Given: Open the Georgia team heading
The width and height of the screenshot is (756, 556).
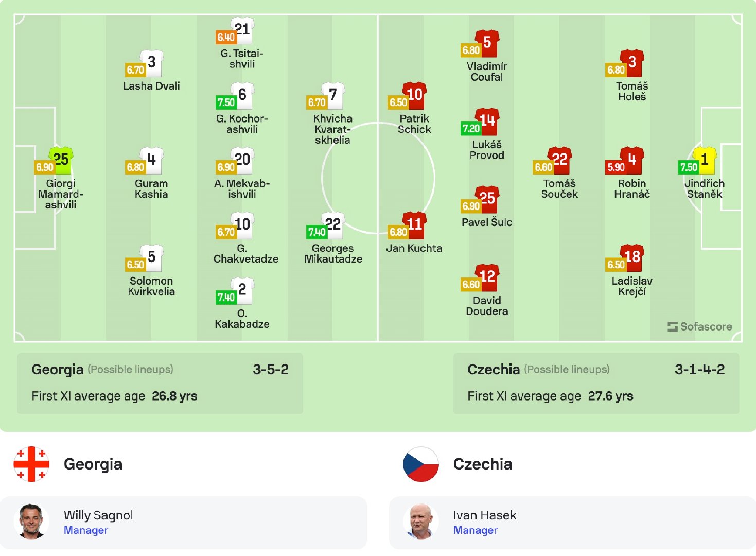Looking at the screenshot, I should (x=93, y=464).
